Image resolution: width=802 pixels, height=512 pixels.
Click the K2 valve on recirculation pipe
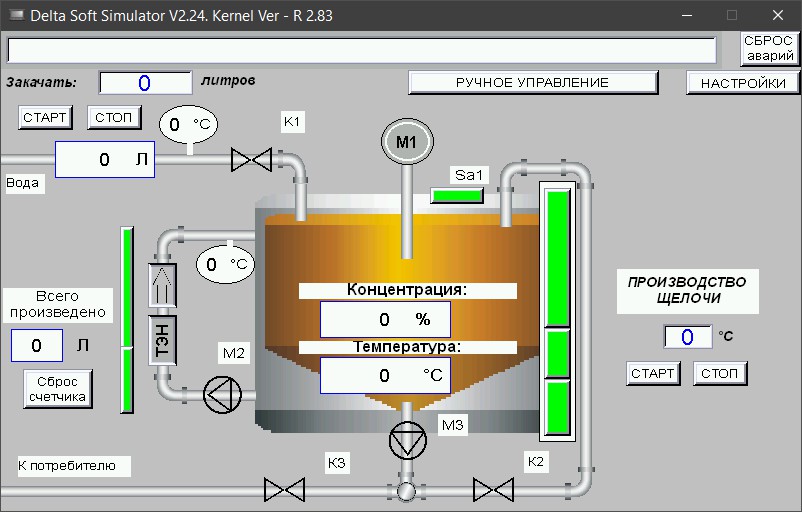click(494, 489)
